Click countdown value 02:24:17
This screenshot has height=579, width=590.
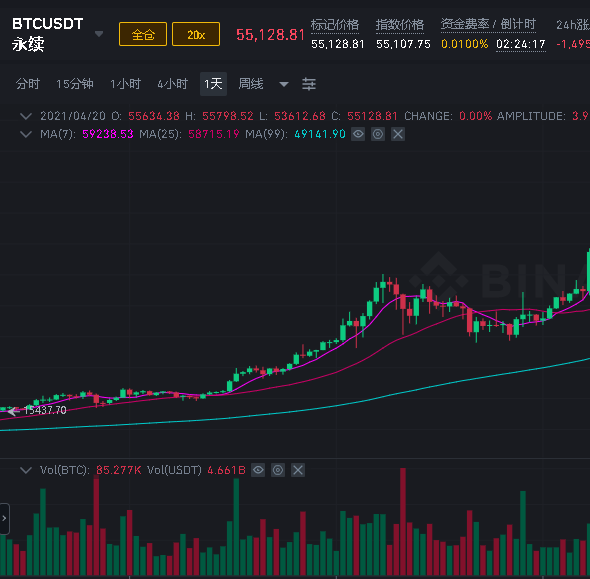pos(521,44)
